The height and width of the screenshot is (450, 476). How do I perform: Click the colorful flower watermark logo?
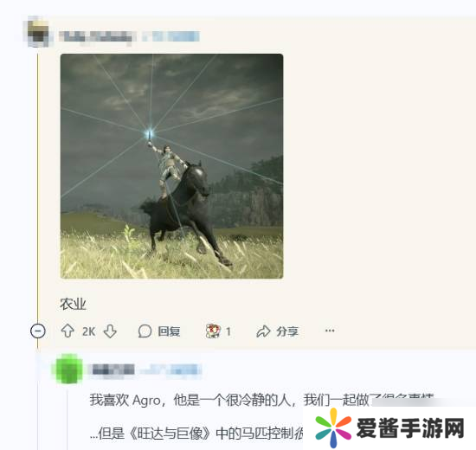point(333,427)
